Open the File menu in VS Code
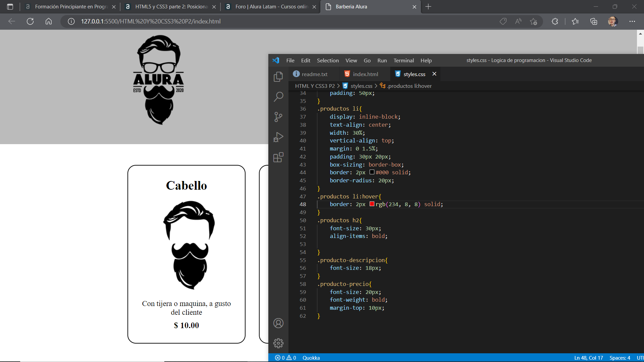The width and height of the screenshot is (644, 362). click(x=290, y=60)
